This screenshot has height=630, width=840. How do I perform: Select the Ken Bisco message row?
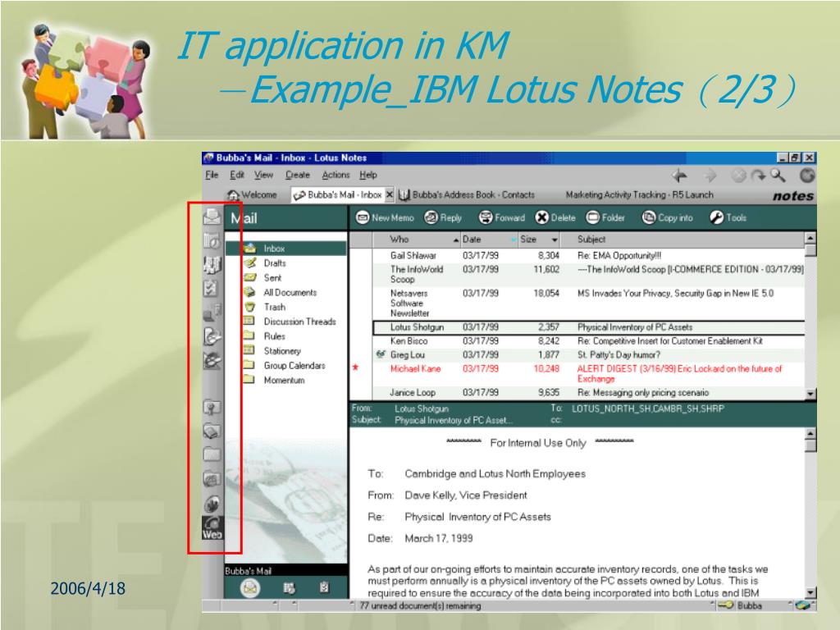pos(589,340)
